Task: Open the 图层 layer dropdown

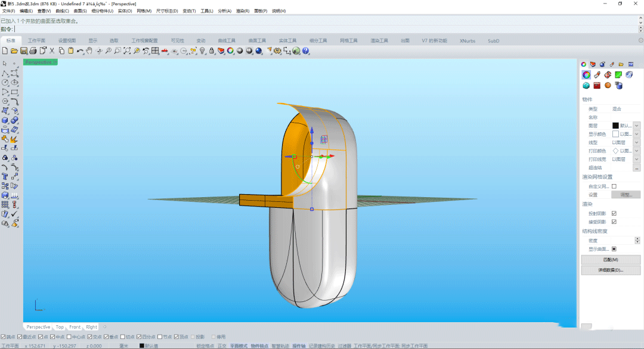Action: 636,126
